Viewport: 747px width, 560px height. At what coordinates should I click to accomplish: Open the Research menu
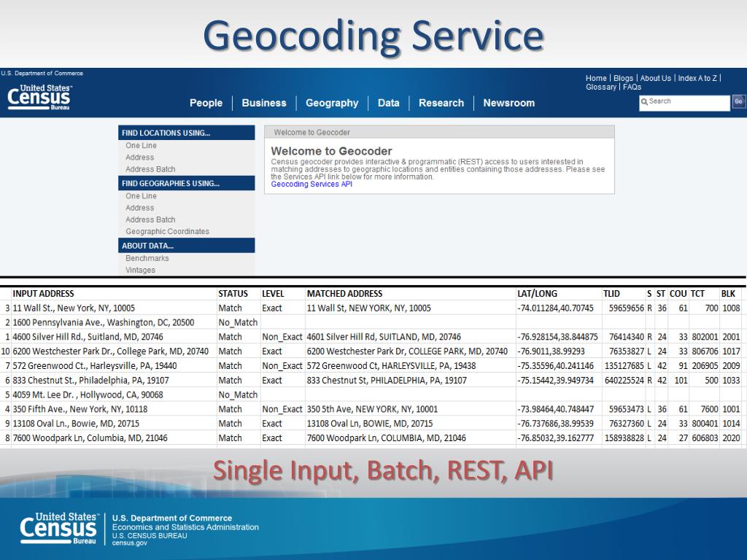click(x=441, y=103)
